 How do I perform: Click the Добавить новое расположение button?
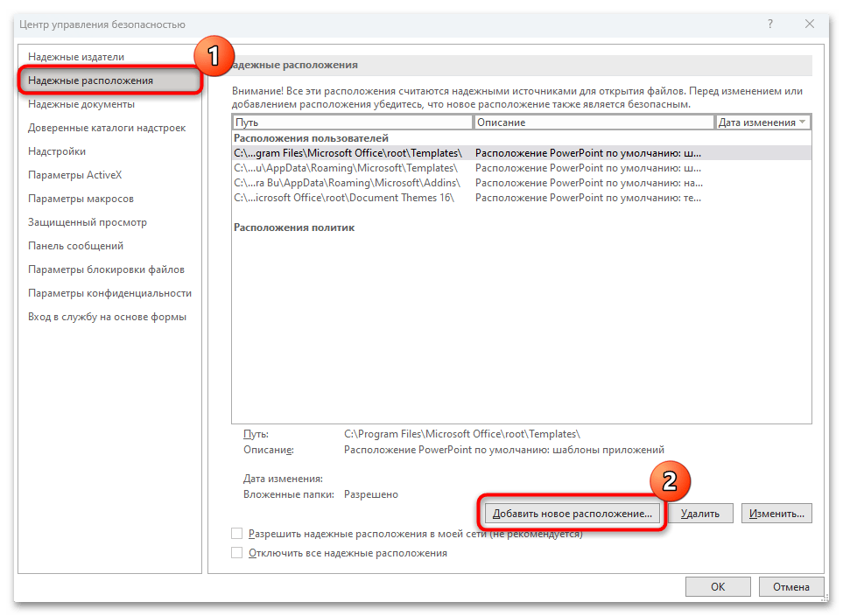(x=571, y=513)
